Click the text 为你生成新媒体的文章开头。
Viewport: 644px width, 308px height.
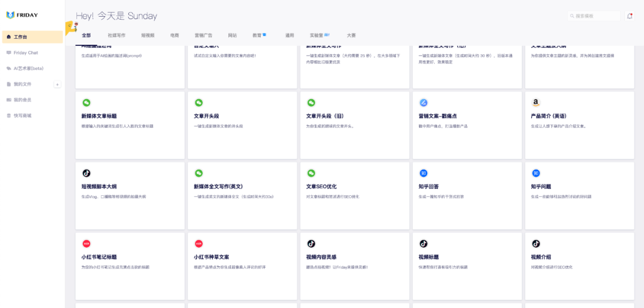pos(330,126)
